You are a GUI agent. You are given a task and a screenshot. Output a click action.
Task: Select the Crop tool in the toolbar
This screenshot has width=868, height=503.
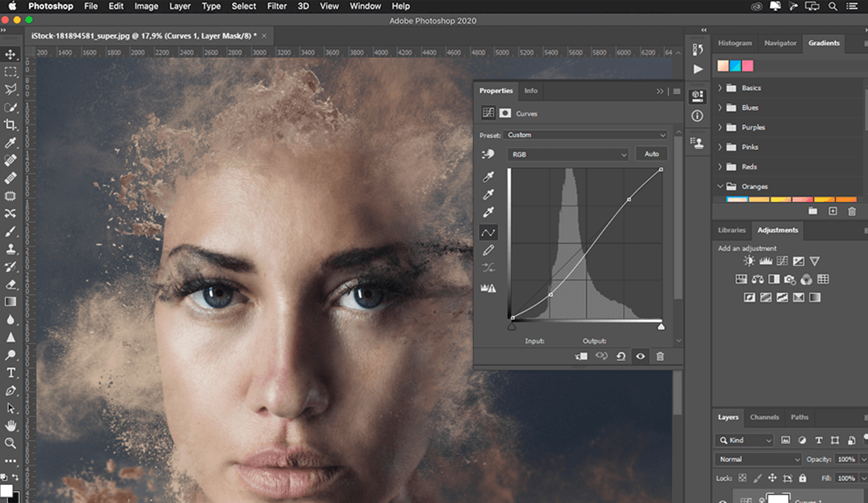[x=10, y=125]
